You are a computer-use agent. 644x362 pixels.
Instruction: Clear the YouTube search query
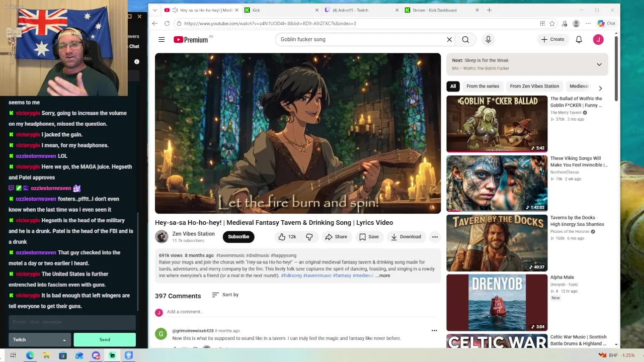coord(449,39)
